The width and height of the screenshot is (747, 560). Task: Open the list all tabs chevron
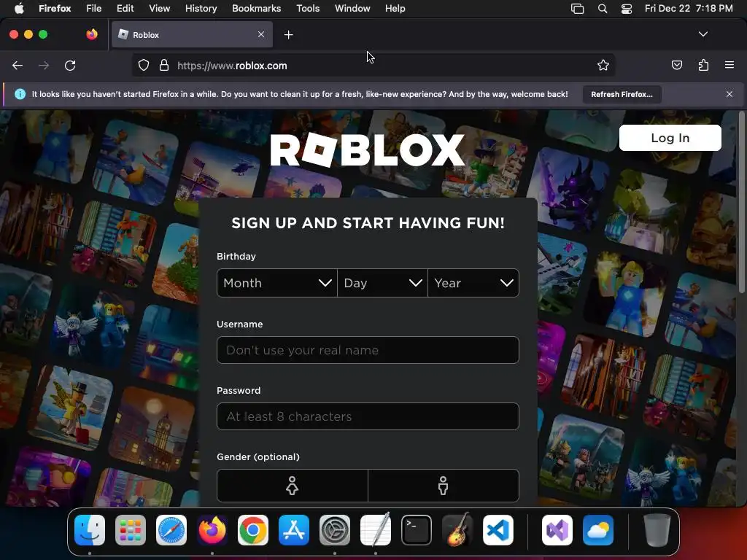coord(703,34)
